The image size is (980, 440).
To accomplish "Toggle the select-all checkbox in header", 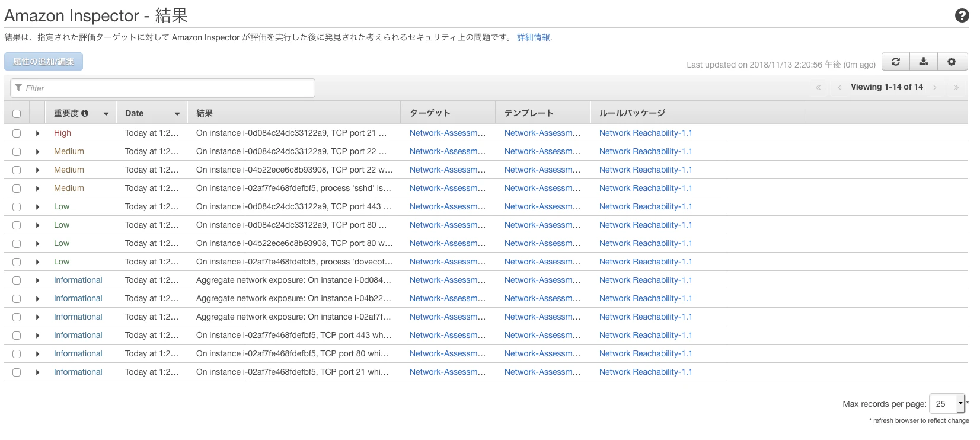I will click(17, 114).
